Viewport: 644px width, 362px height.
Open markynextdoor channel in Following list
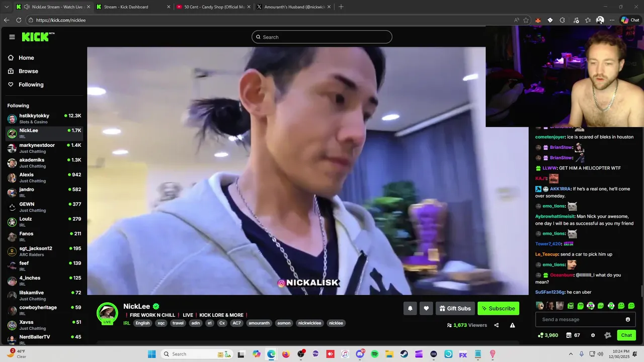click(x=43, y=148)
